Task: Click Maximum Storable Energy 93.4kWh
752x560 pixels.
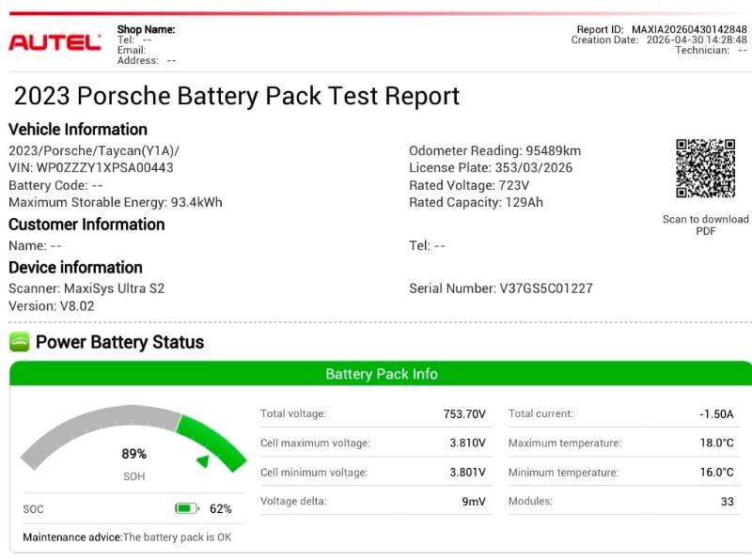Action: tap(116, 202)
